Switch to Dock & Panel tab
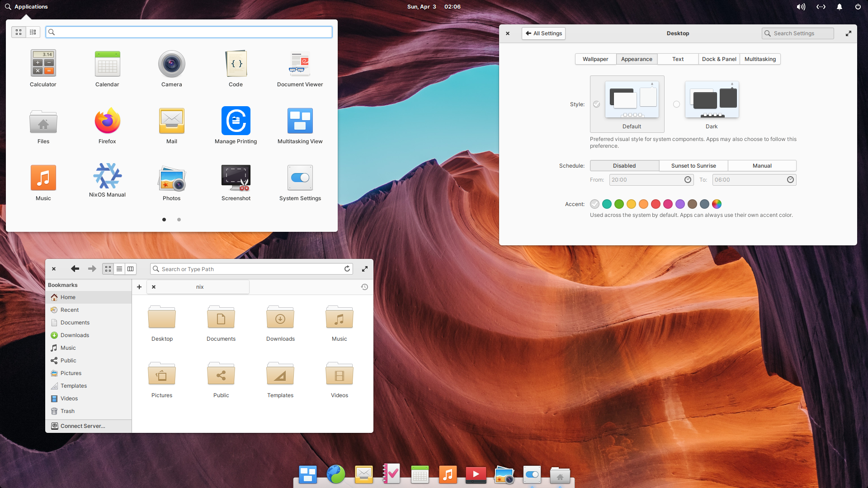 tap(719, 59)
